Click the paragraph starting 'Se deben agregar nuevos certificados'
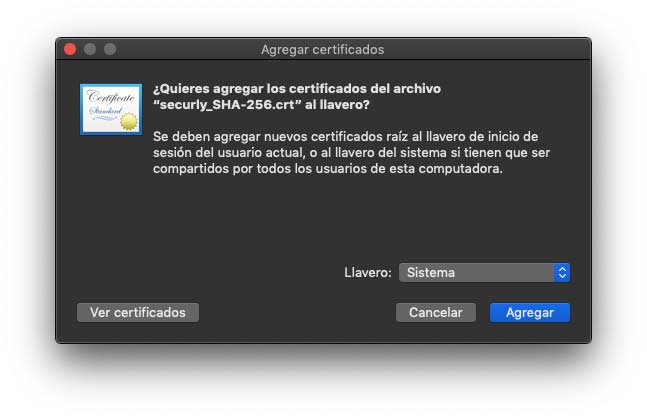 pos(351,153)
